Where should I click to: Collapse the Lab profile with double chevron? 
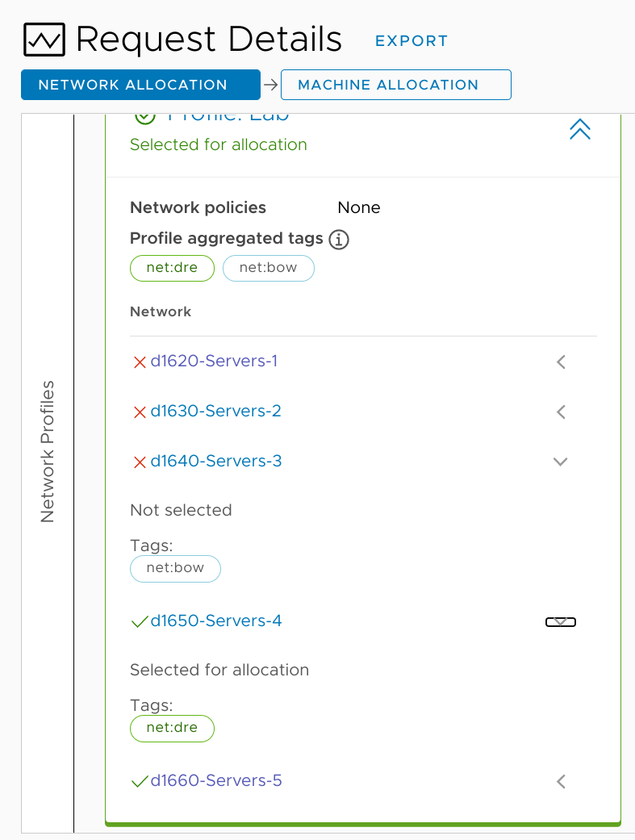[579, 129]
